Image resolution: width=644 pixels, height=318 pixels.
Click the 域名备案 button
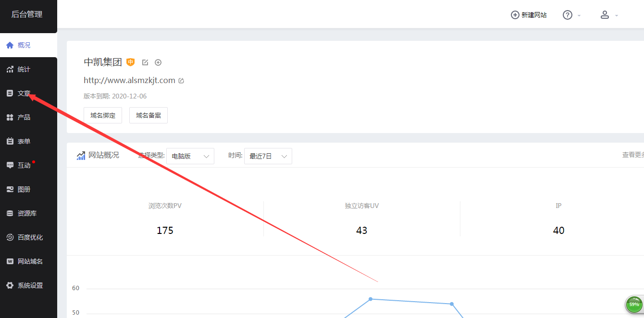[x=149, y=115]
